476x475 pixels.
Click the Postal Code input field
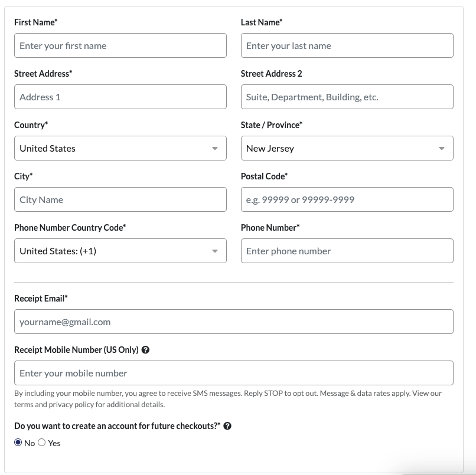tap(347, 199)
